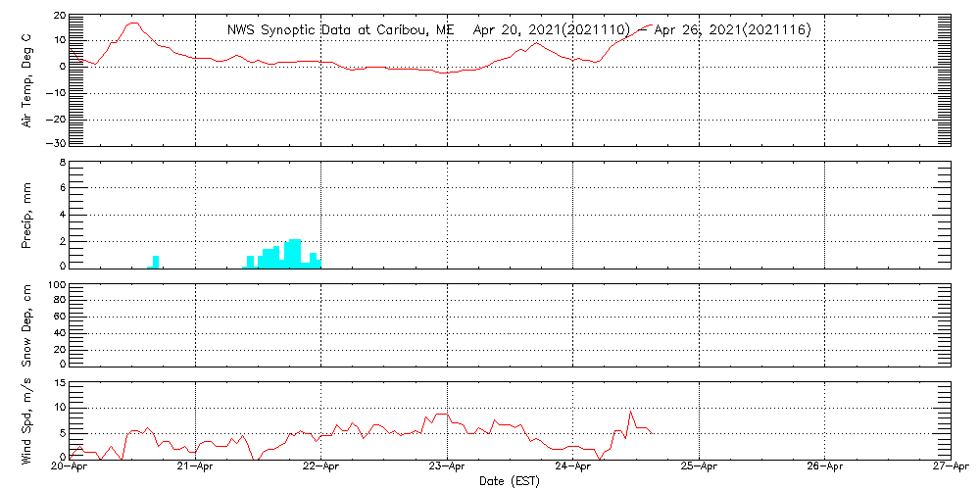980x490 pixels.
Task: Click the '8' tick on the precipitation axis
Action: (x=62, y=162)
